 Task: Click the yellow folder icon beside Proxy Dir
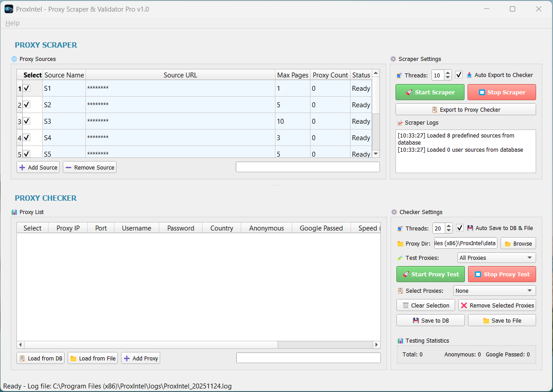(400, 243)
